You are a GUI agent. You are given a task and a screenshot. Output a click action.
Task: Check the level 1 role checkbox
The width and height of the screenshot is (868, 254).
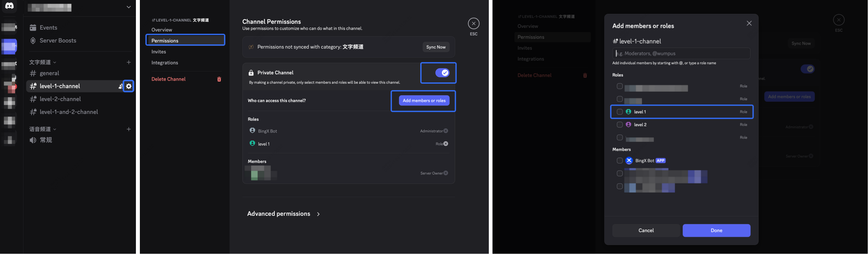[x=619, y=112]
